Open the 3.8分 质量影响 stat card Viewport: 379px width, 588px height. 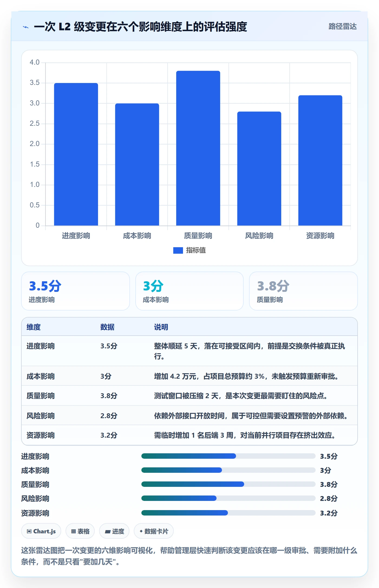tap(303, 291)
